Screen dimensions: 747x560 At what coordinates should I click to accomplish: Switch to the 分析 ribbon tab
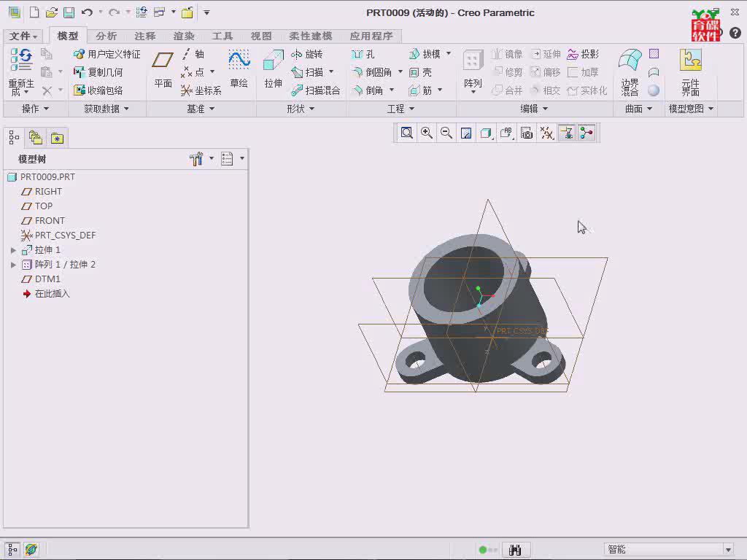pos(106,36)
